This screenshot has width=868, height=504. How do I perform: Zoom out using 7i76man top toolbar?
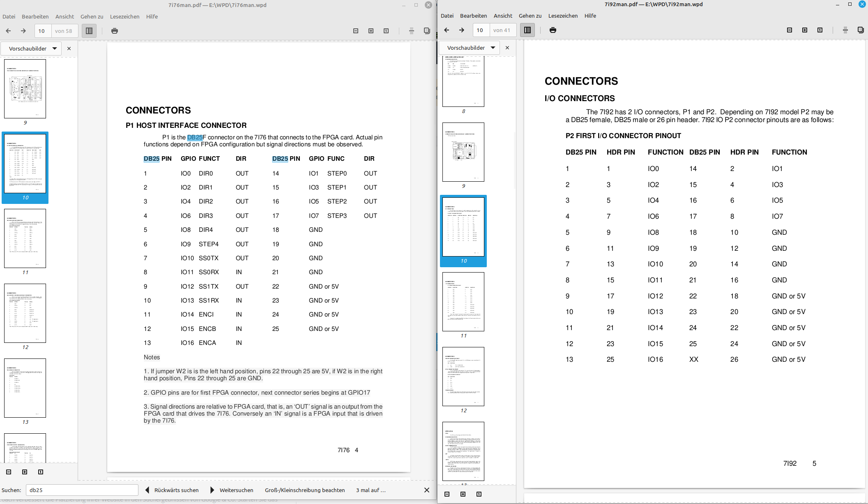tap(356, 31)
